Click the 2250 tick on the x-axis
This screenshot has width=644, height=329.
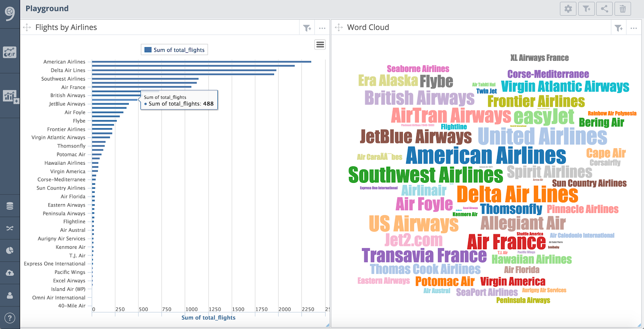tap(308, 309)
